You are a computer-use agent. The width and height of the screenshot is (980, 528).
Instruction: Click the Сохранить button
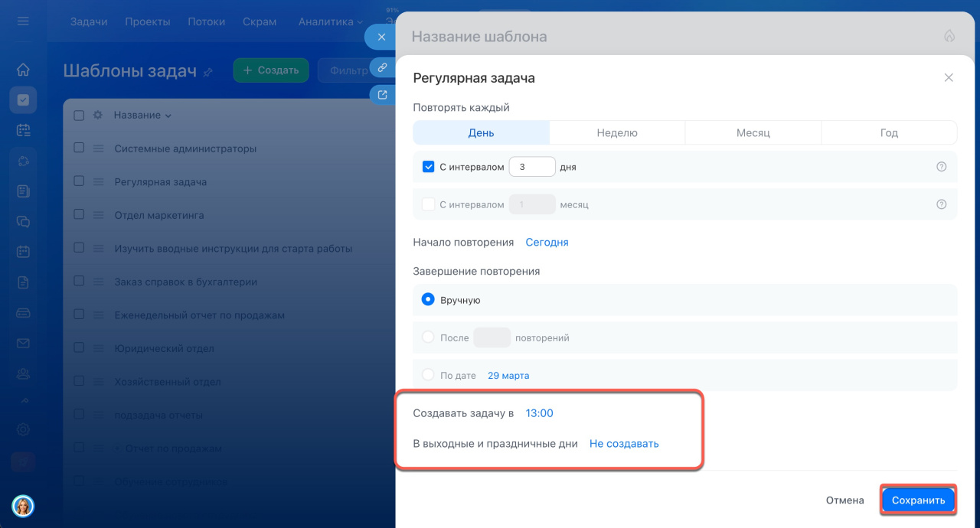[x=918, y=500]
